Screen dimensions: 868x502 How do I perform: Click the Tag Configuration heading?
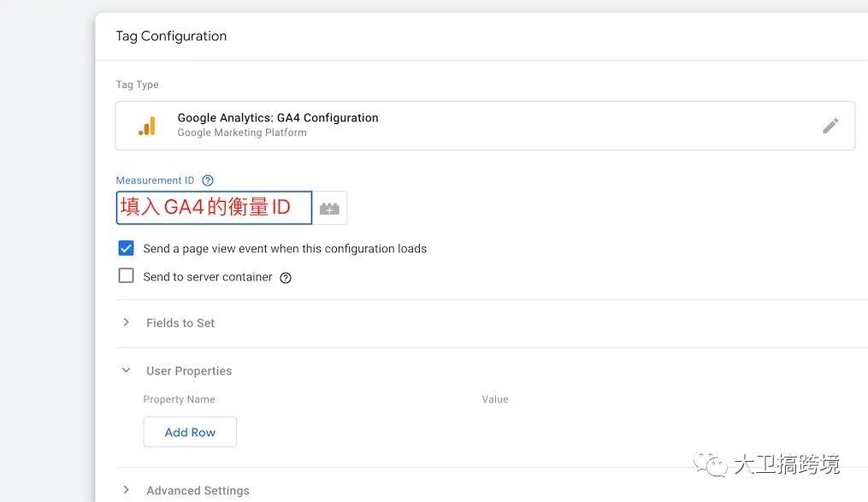[171, 37]
